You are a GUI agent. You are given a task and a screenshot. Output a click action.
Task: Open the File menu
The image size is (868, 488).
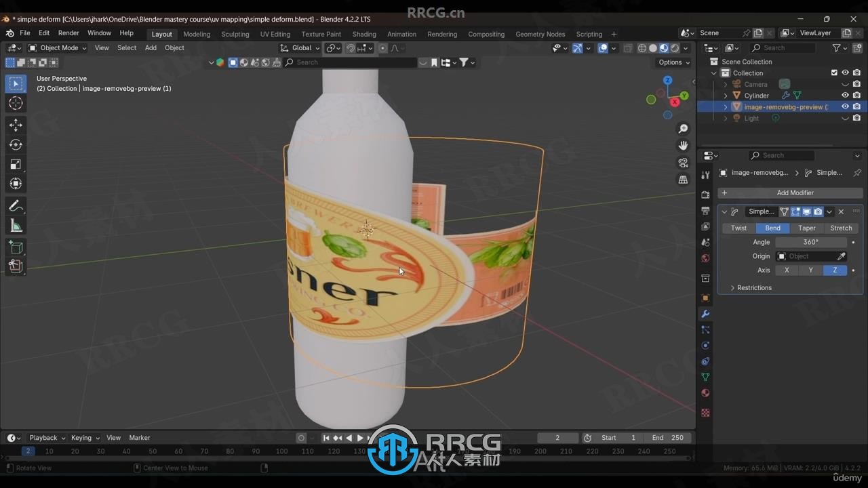[25, 33]
